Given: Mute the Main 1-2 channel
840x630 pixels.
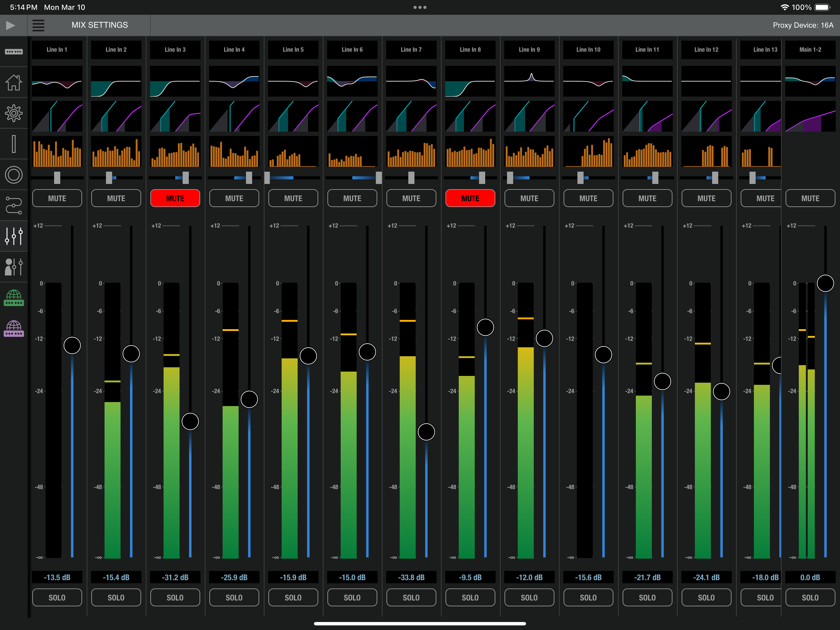Looking at the screenshot, I should pyautogui.click(x=810, y=198).
